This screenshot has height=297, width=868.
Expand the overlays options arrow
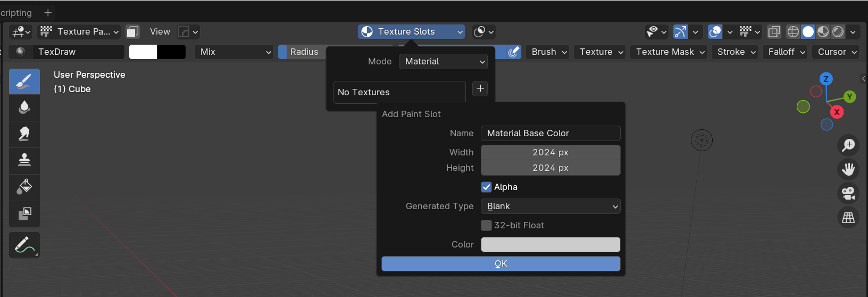tap(730, 32)
